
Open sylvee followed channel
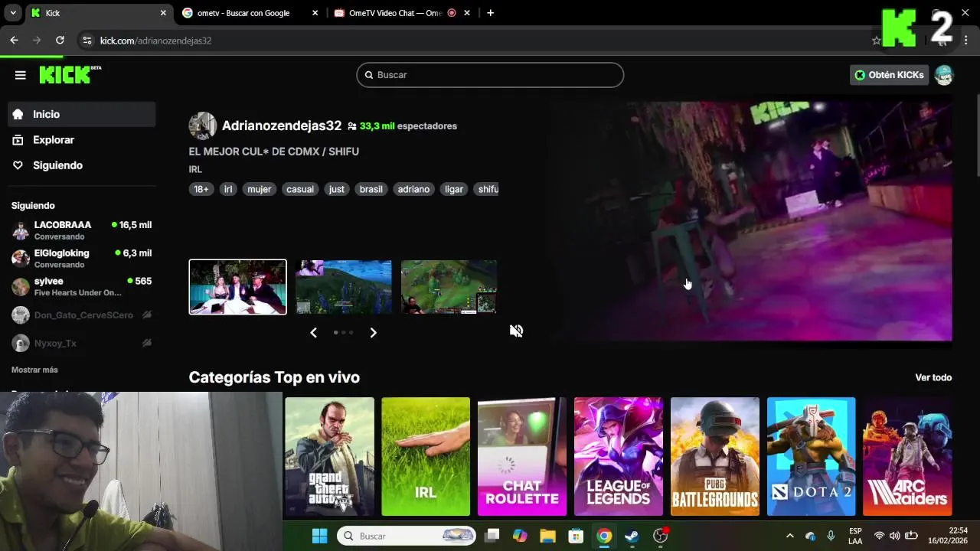[81, 287]
